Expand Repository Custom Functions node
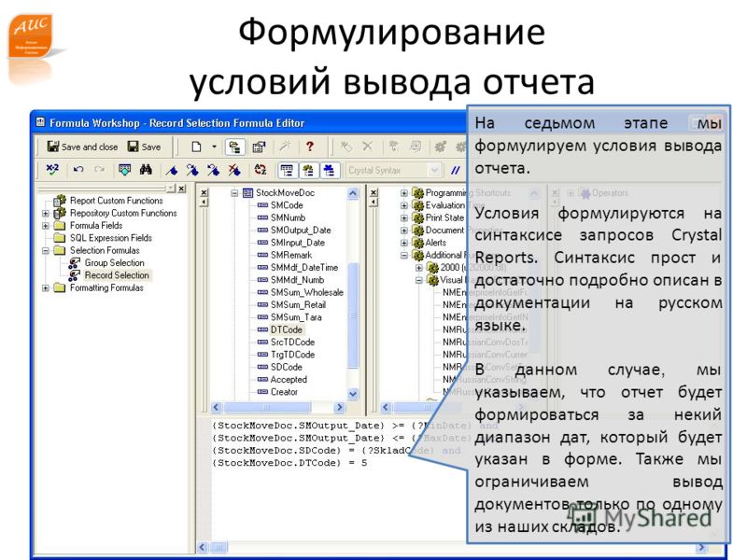Viewport: 747px width, 560px height. pos(46,214)
